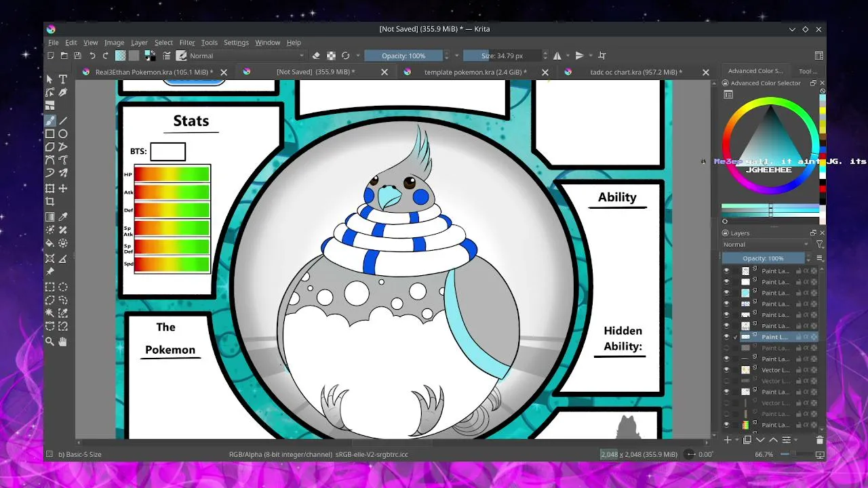868x488 pixels.
Task: Open the brush blending mode Normal dropdown
Action: pyautogui.click(x=248, y=56)
